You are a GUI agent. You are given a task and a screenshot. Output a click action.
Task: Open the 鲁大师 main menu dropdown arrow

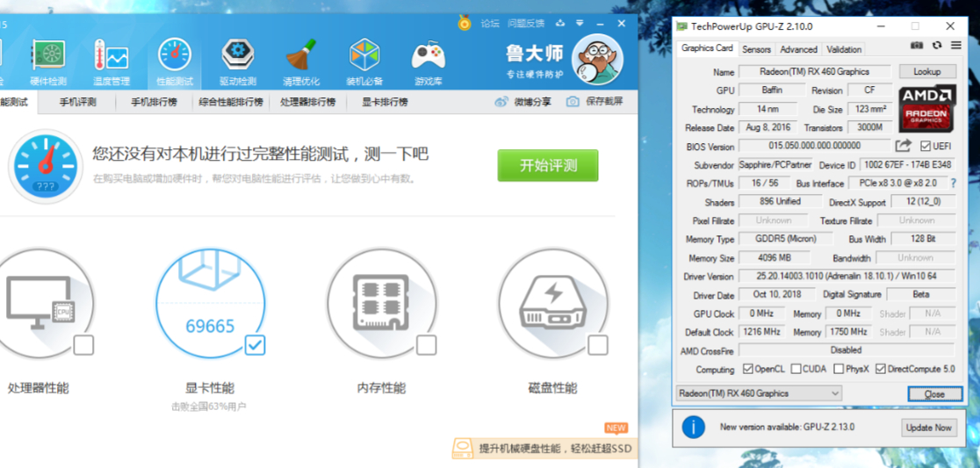[580, 23]
